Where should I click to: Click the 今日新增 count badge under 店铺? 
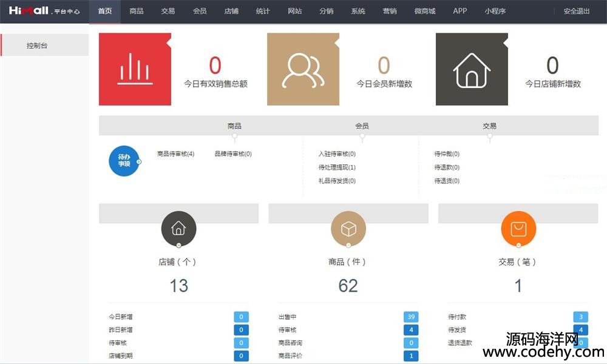(241, 317)
